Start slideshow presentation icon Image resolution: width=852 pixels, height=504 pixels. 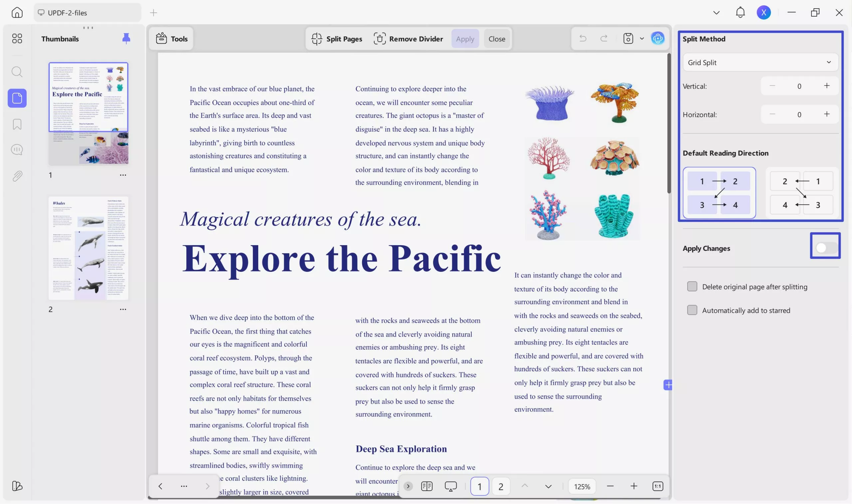[450, 486]
